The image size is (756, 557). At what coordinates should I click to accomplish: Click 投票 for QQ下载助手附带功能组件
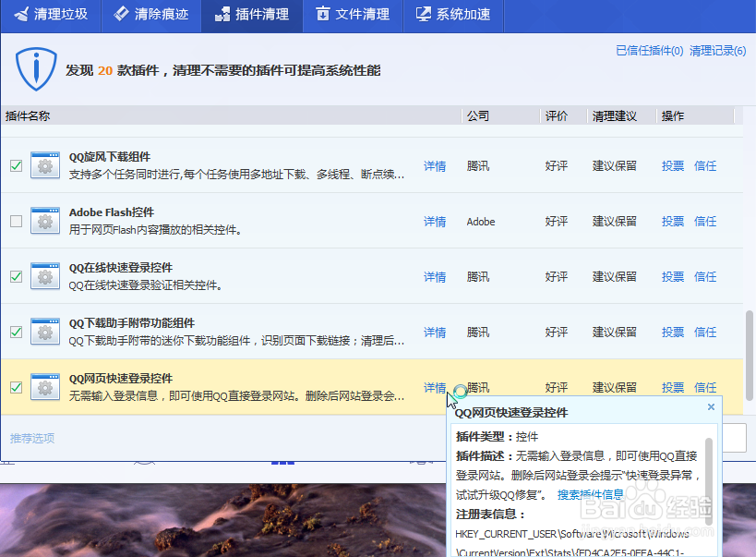pyautogui.click(x=673, y=333)
